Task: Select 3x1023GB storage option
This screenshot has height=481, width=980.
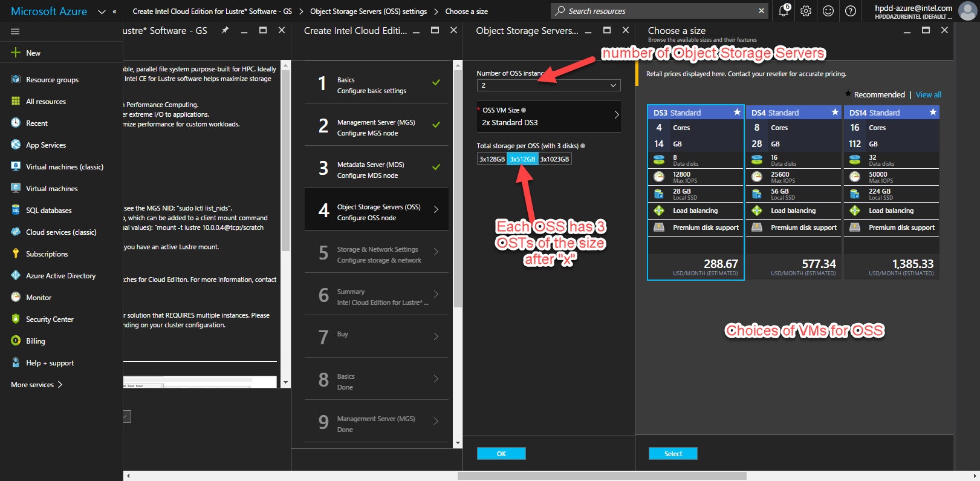Action: coord(554,159)
